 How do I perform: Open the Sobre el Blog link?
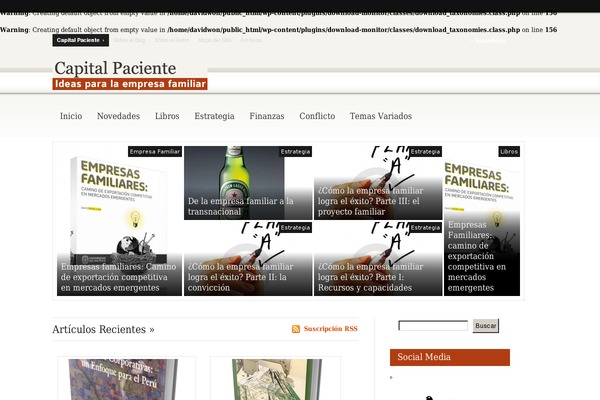(x=129, y=40)
